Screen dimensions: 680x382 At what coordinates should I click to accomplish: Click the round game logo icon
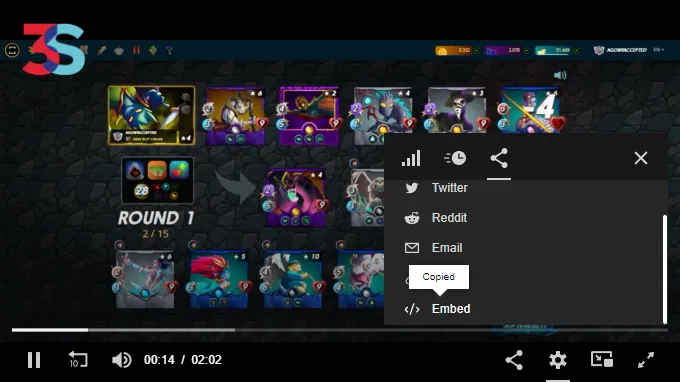pyautogui.click(x=12, y=50)
